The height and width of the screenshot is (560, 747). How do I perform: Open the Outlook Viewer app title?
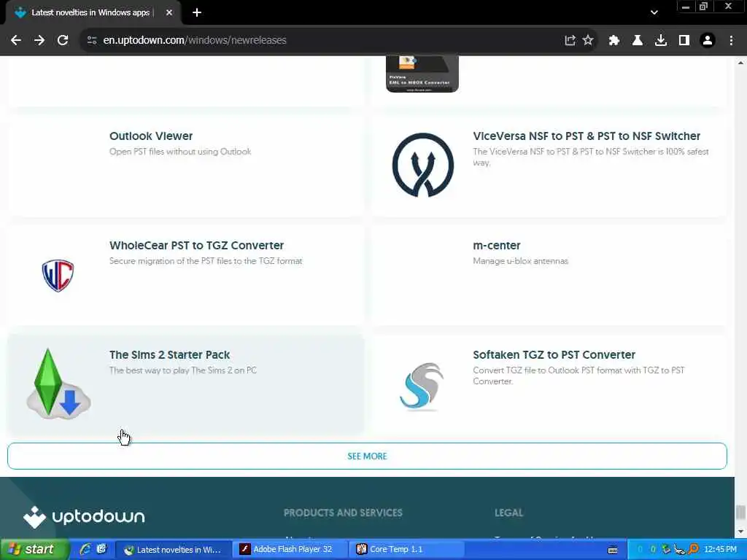(x=151, y=136)
